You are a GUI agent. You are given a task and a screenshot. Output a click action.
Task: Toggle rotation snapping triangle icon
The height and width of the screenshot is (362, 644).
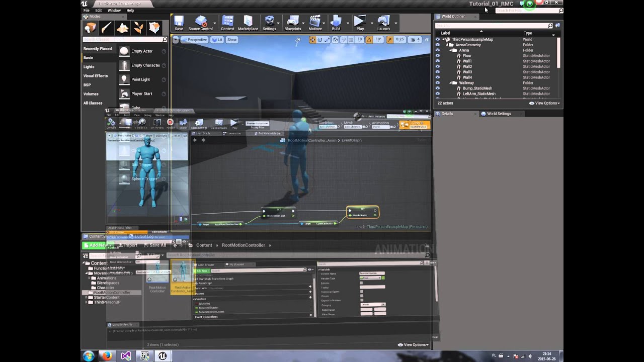[x=370, y=40]
